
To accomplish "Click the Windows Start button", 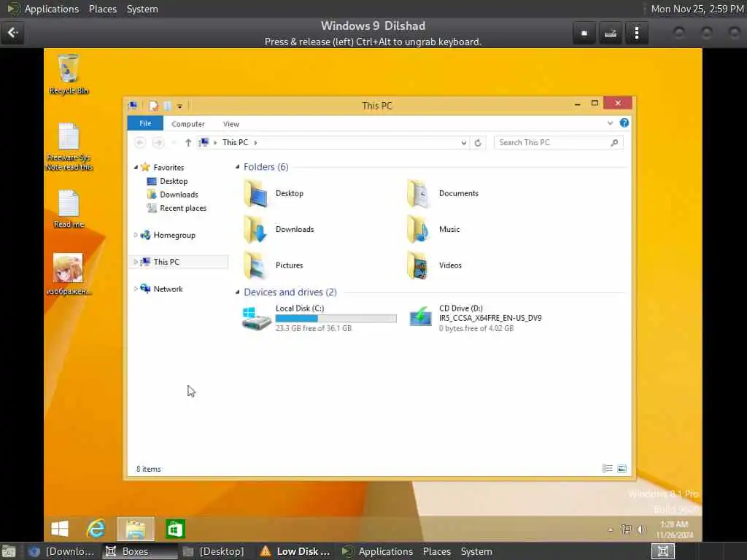I will tap(60, 529).
